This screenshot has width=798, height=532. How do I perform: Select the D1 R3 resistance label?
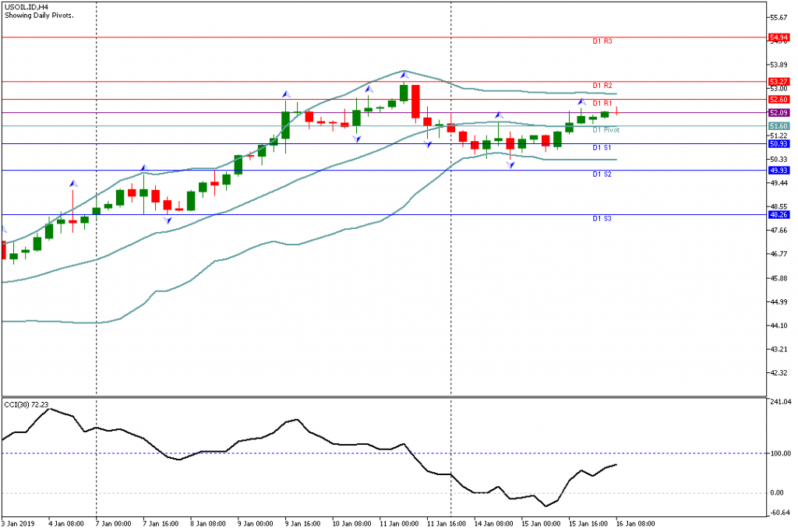602,41
